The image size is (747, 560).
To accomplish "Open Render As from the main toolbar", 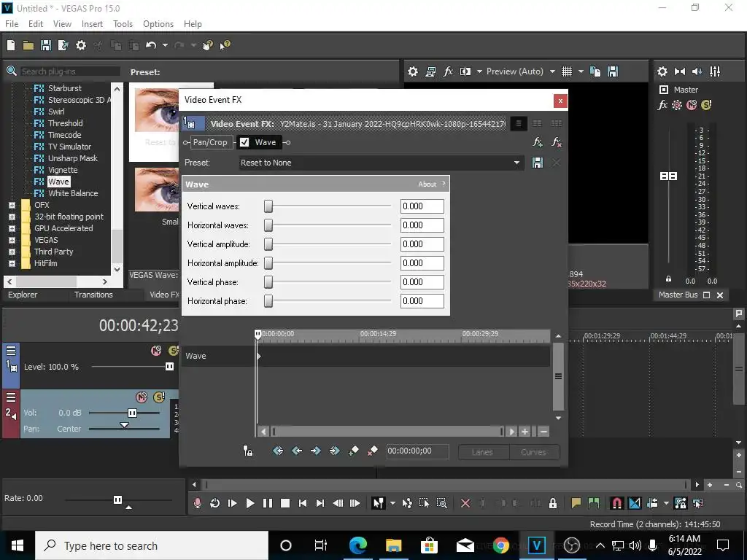I will point(63,45).
